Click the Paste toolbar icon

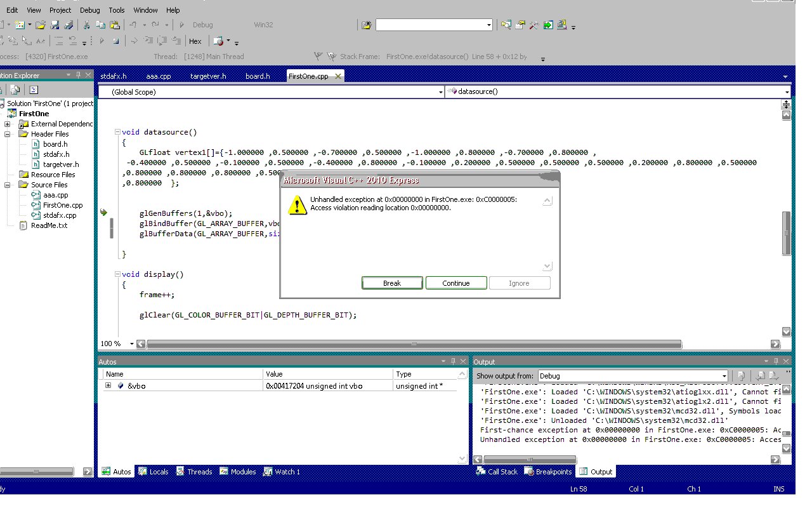[x=115, y=25]
